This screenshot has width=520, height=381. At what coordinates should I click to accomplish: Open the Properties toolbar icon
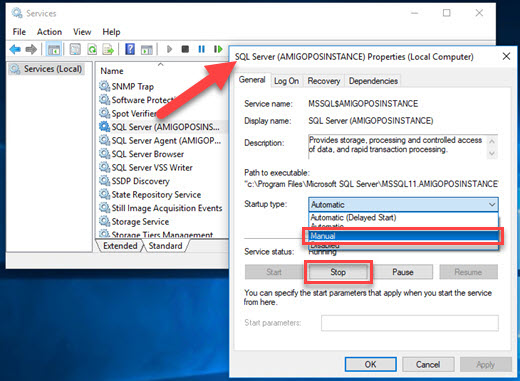pos(75,50)
